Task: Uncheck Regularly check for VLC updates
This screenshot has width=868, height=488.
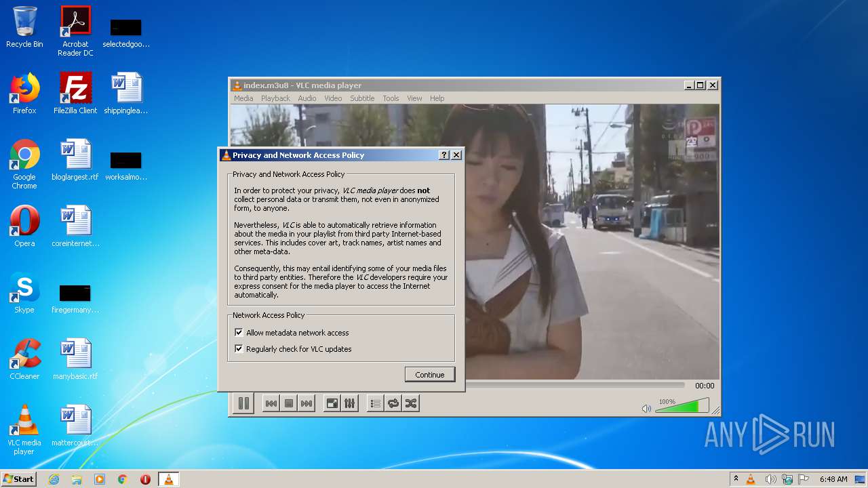Action: click(x=239, y=349)
